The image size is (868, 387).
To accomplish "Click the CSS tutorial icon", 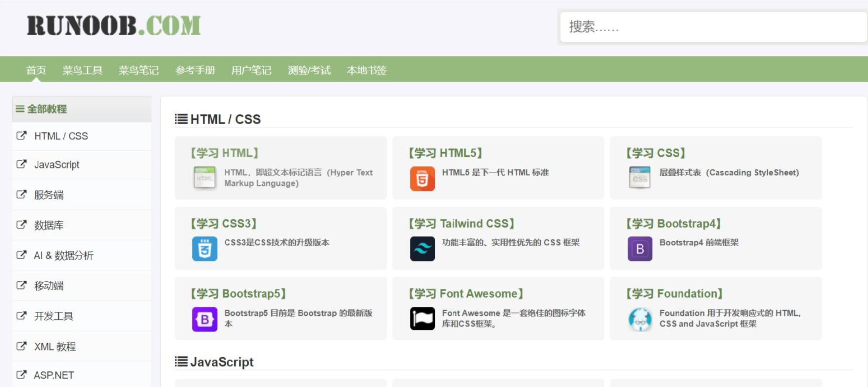I will [640, 177].
